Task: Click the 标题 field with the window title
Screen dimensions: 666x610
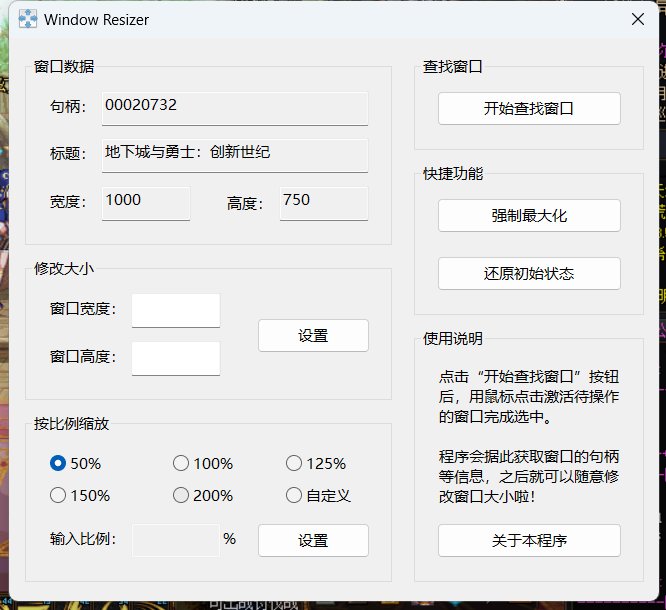Action: [235, 155]
